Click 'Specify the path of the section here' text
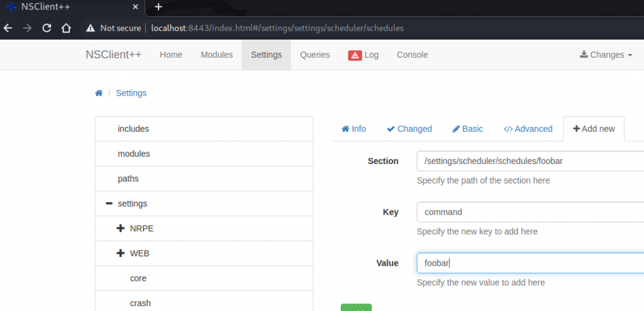The width and height of the screenshot is (644, 311). pyautogui.click(x=483, y=180)
